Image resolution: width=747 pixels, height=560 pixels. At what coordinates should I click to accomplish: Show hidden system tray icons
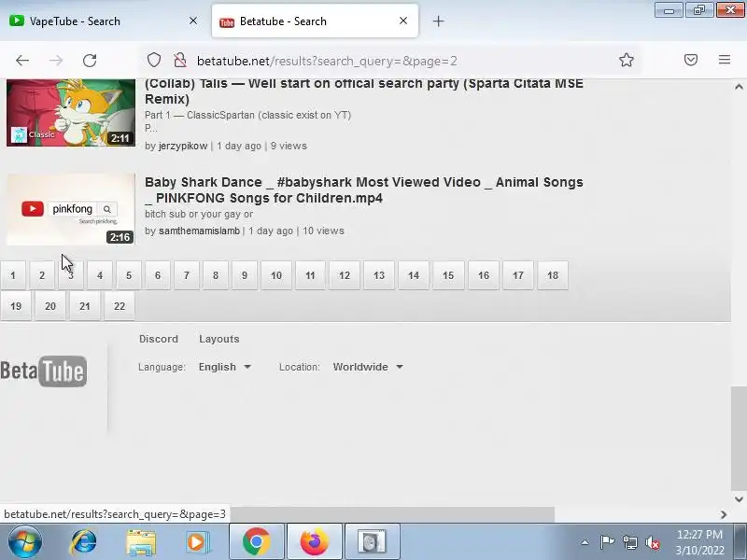point(585,542)
